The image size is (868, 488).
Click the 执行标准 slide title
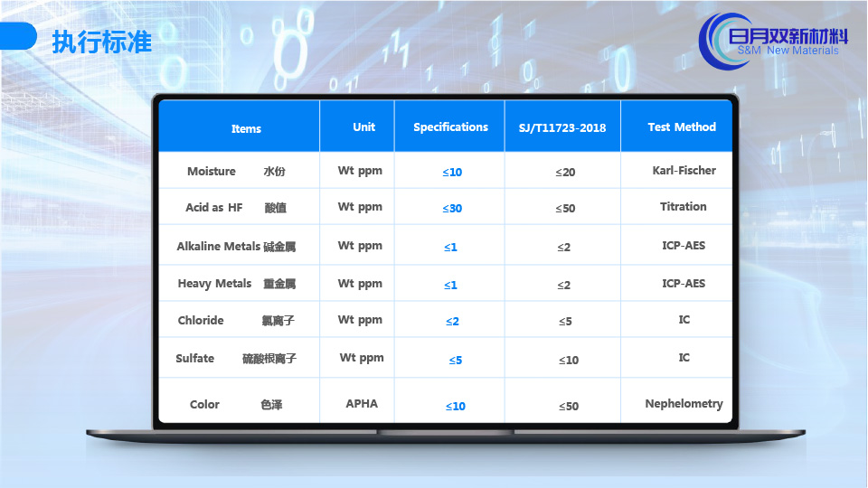102,42
